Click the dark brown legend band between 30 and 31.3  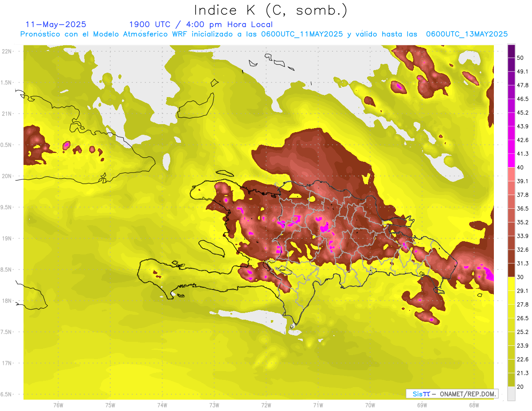[x=511, y=270]
